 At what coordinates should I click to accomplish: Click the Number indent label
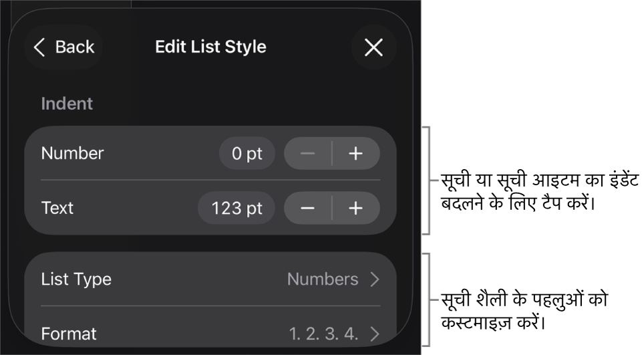(72, 153)
